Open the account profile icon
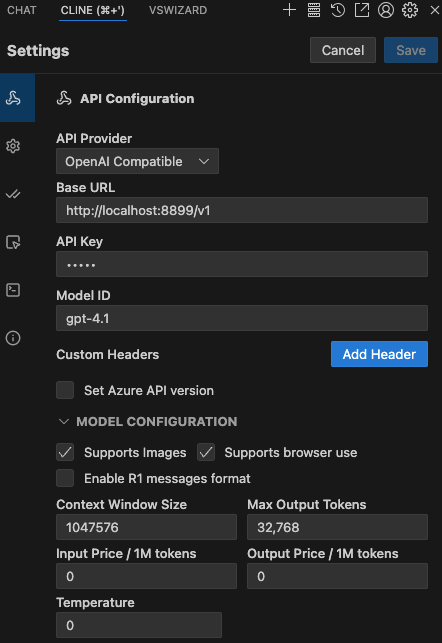Viewport: 442px width, 643px height. 386,10
